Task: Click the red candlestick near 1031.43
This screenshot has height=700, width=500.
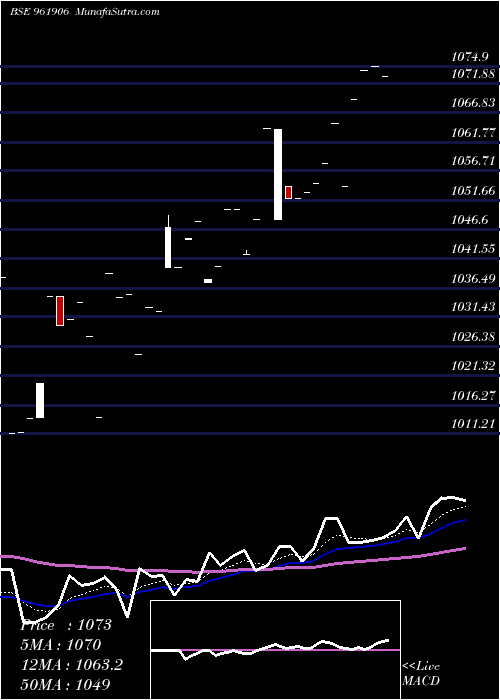Action: coord(60,311)
